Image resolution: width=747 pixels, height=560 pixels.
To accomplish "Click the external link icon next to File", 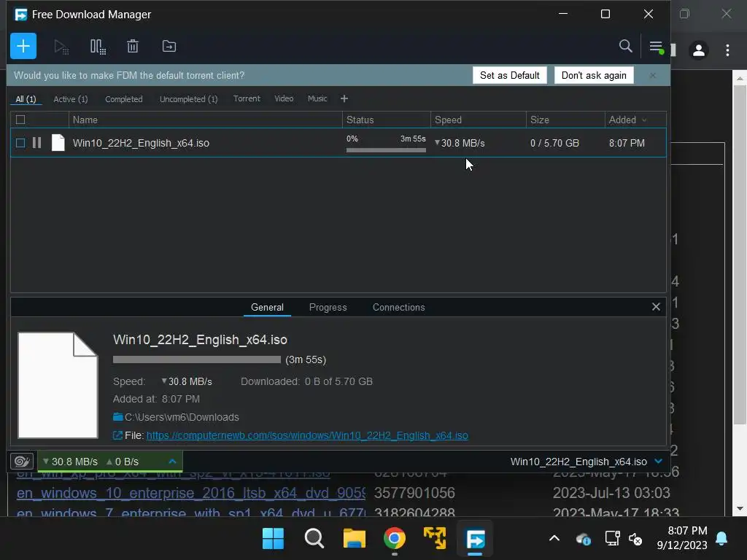I will pyautogui.click(x=117, y=435).
